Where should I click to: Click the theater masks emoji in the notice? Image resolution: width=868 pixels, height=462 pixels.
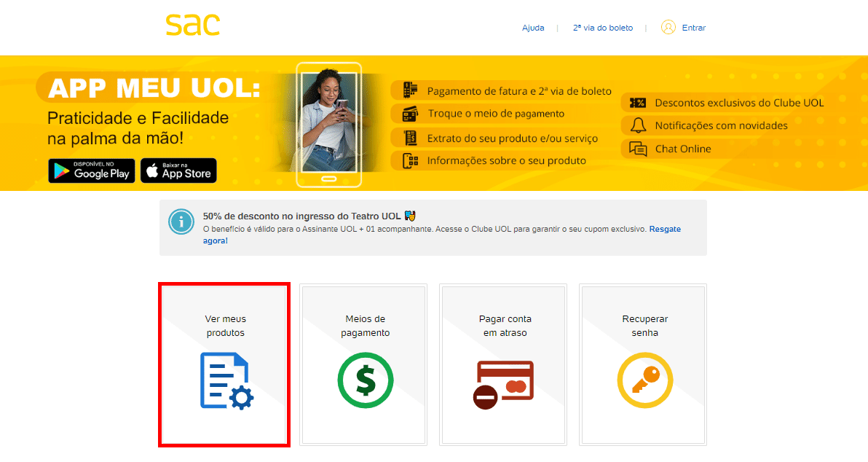coord(410,216)
